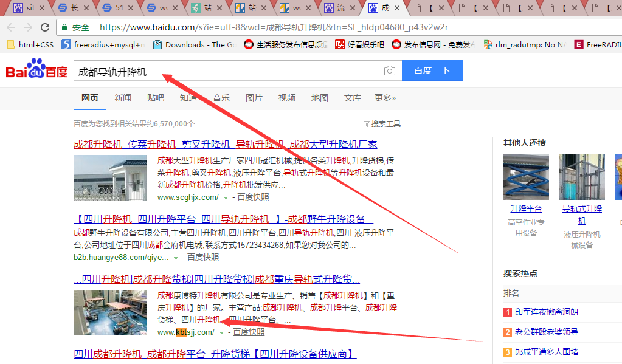Open the html+CSS bookmark folder
The width and height of the screenshot is (622, 364).
pyautogui.click(x=30, y=45)
